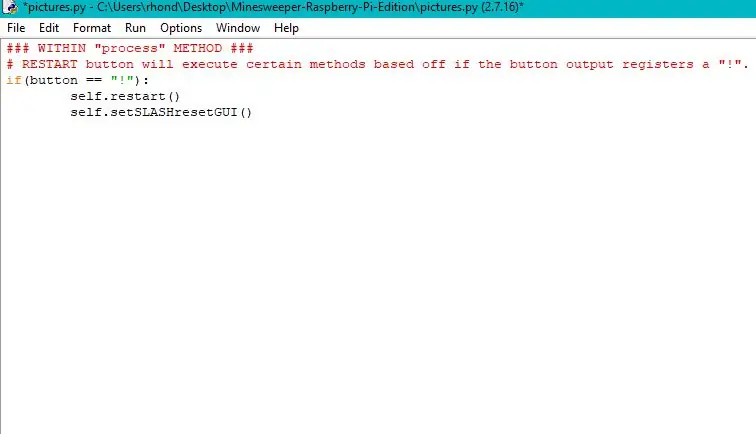Image resolution: width=756 pixels, height=434 pixels.
Task: Click on self.setSLASHresetGUI() call
Action: [161, 112]
